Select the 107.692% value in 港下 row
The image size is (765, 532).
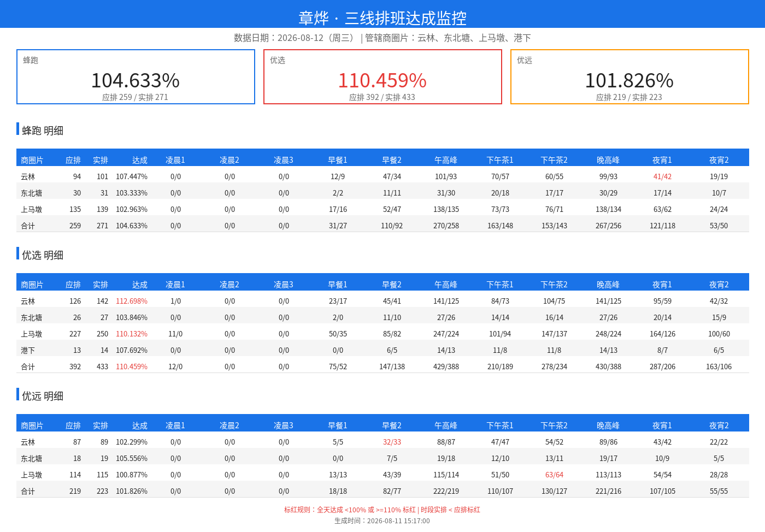pyautogui.click(x=132, y=350)
